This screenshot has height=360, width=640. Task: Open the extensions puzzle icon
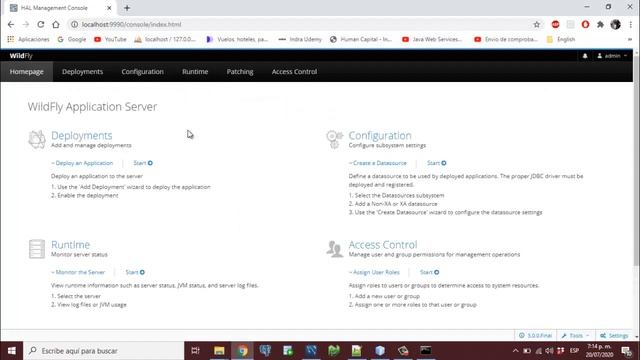pos(600,24)
